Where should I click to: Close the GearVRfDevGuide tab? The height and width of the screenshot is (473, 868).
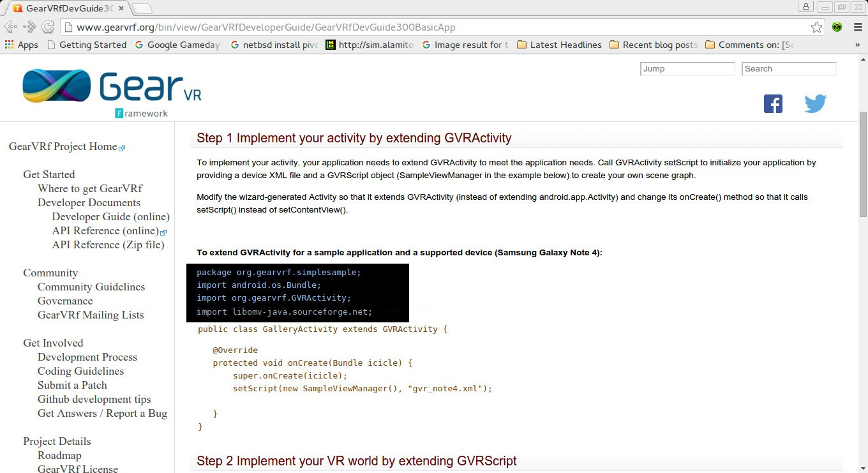(x=122, y=8)
